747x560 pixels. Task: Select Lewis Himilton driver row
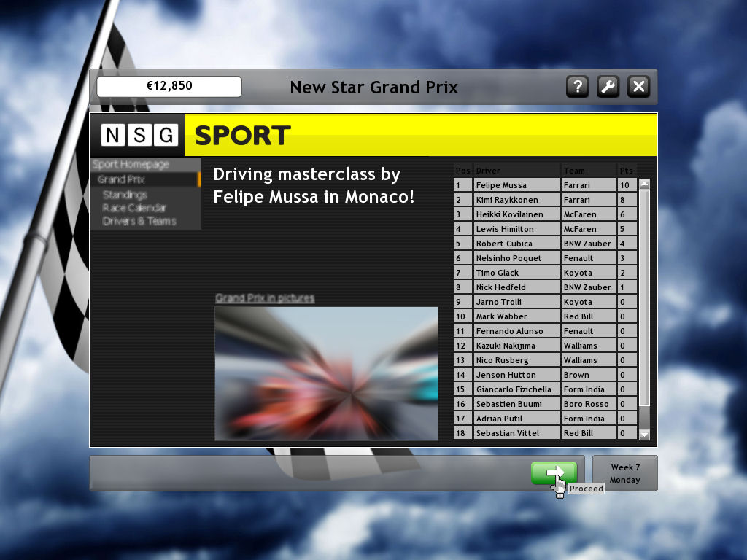(516, 229)
